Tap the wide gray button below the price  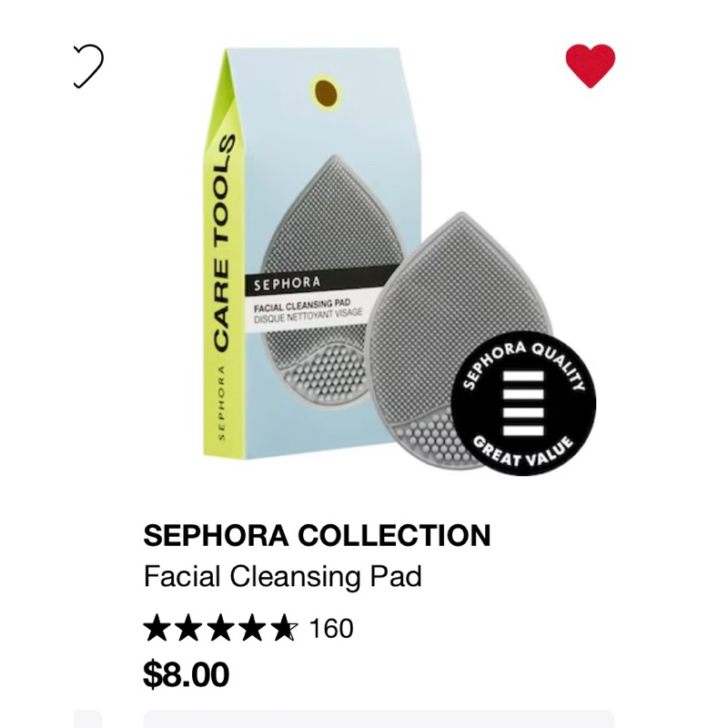click(379, 719)
